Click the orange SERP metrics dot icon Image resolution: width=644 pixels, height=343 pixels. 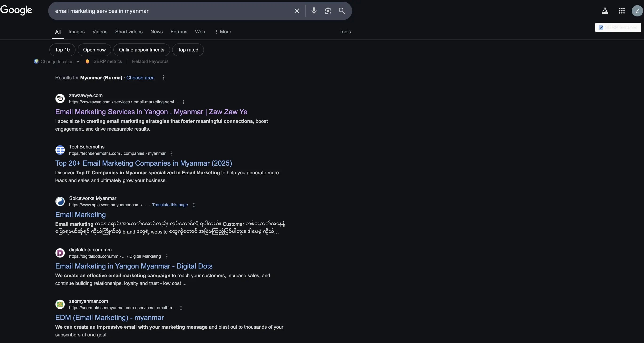pyautogui.click(x=87, y=61)
